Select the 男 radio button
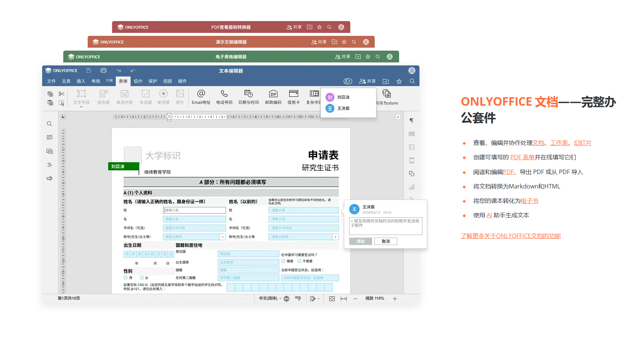Viewport: 644px width, 337px height. point(125,278)
